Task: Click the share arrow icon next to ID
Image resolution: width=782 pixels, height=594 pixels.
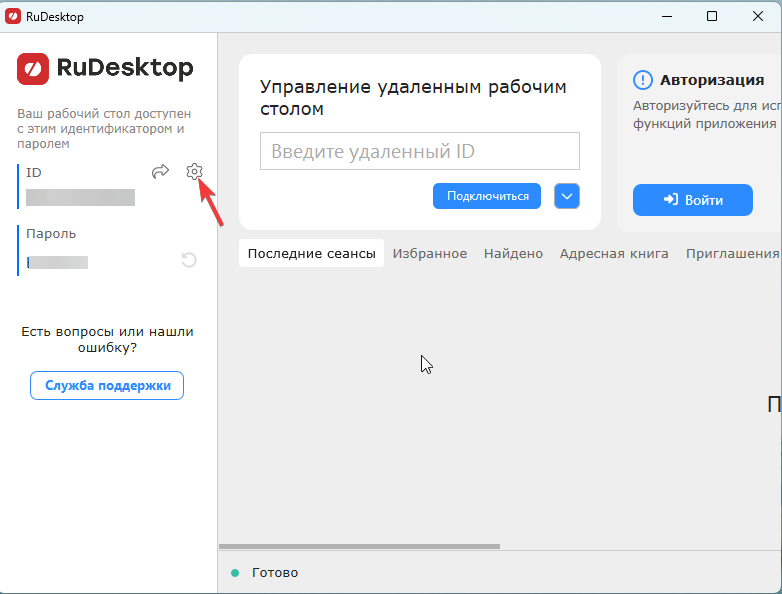Action: coord(160,172)
